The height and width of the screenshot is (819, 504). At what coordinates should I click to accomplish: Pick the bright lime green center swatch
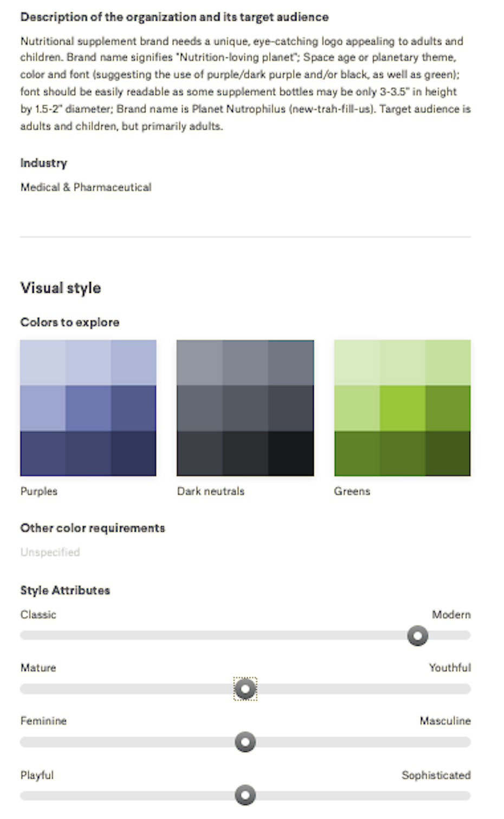point(402,408)
